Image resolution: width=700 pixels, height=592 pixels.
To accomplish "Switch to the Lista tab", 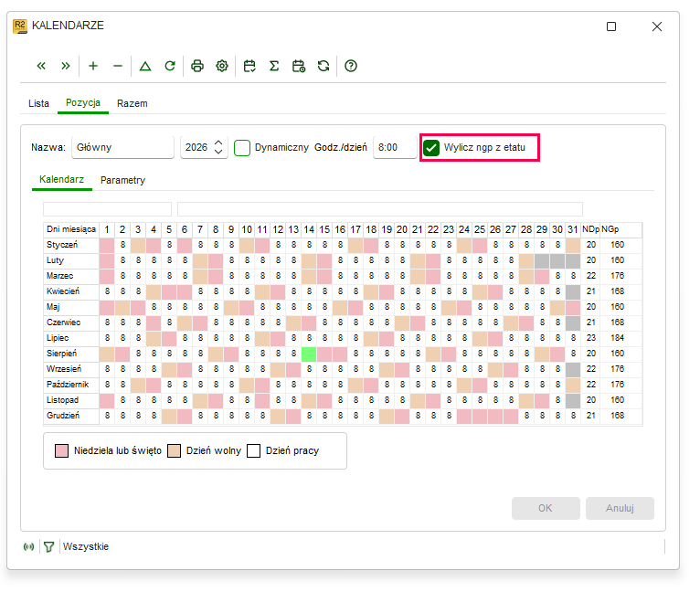I will 39,103.
